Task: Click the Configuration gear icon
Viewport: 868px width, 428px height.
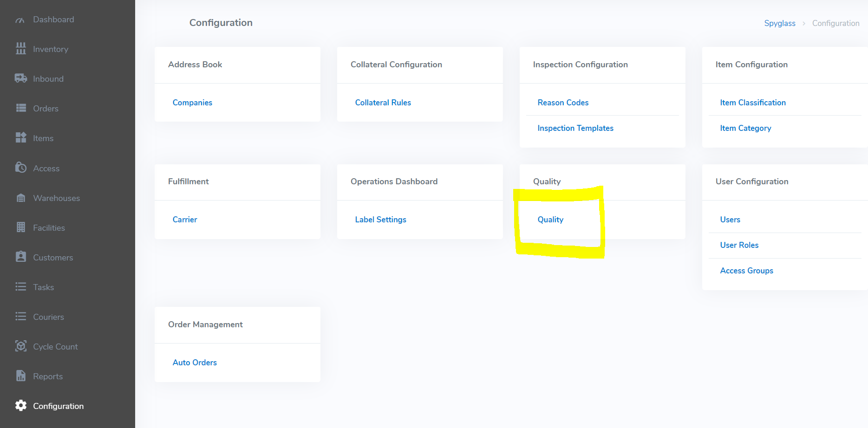Action: 20,406
